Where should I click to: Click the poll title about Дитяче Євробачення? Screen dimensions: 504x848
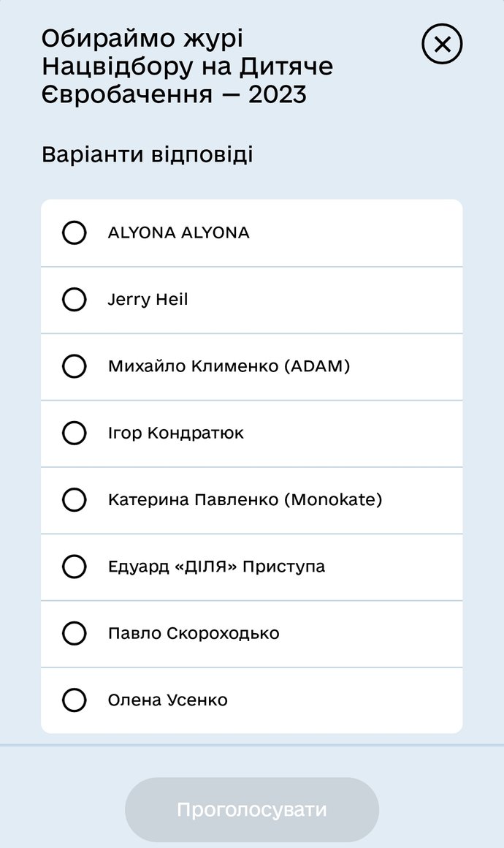(x=187, y=67)
